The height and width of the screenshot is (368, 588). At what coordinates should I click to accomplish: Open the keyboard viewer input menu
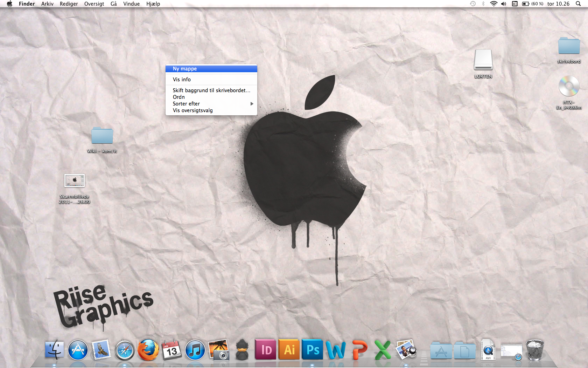tap(515, 4)
